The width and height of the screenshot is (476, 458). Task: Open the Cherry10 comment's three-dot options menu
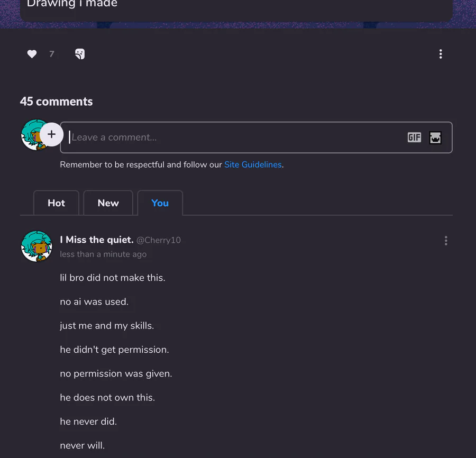tap(446, 241)
